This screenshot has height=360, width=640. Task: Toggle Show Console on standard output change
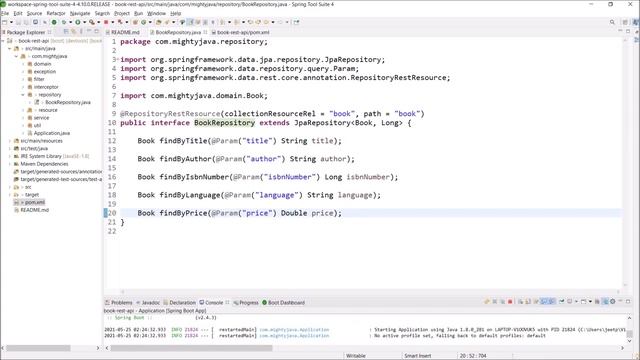click(x=544, y=302)
